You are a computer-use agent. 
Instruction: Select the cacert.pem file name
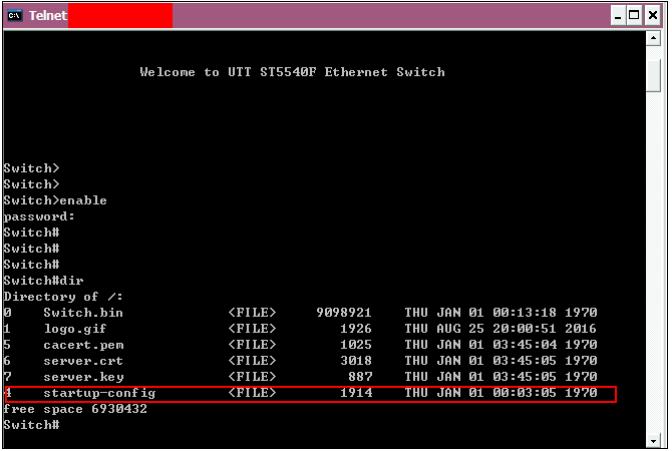[x=83, y=345]
